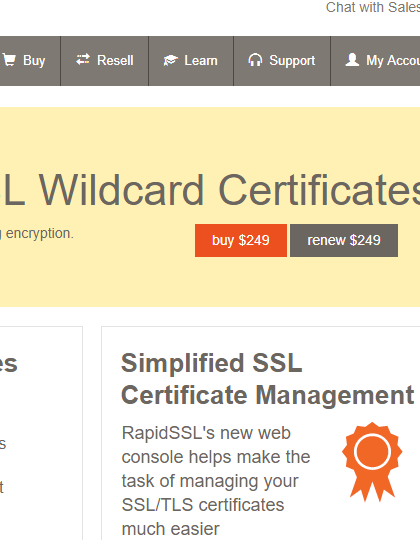Image resolution: width=420 pixels, height=540 pixels.
Task: Click the headset icon beside Support
Action: [x=255, y=60]
